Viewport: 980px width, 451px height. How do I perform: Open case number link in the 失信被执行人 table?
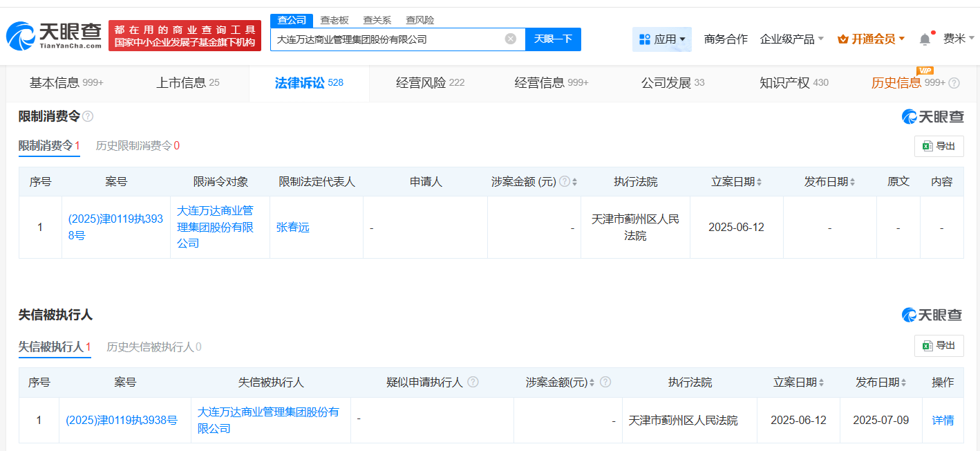pyautogui.click(x=122, y=420)
